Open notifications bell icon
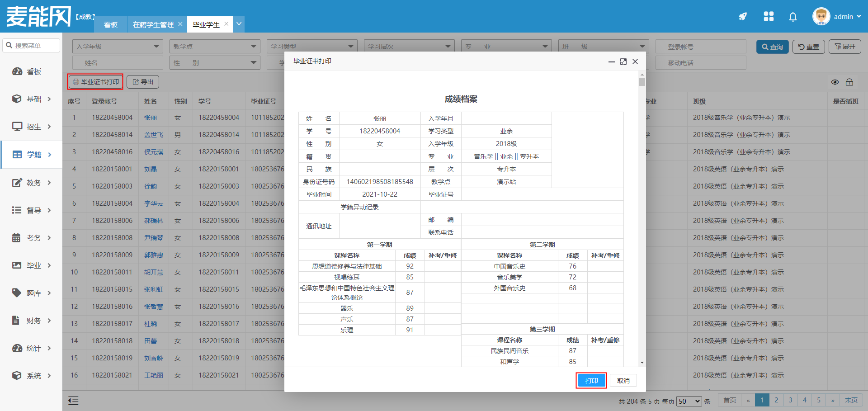Screen dimensions: 868x411 793,17
